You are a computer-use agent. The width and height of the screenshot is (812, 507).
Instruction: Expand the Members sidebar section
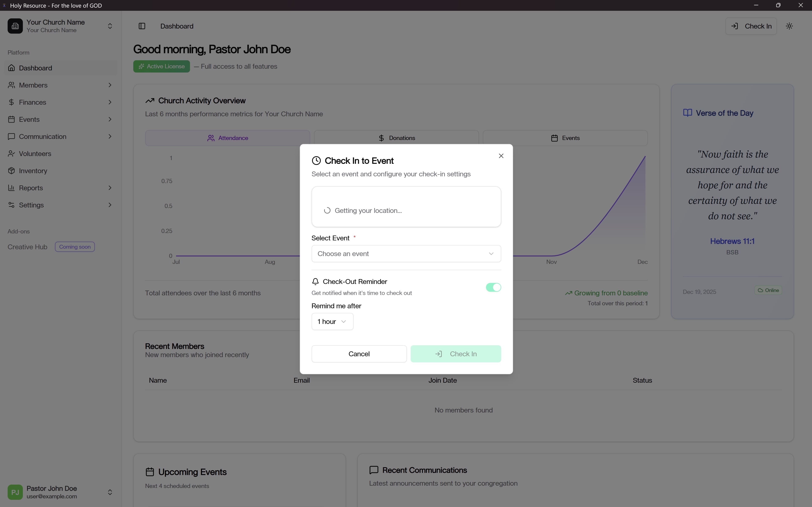coord(110,85)
